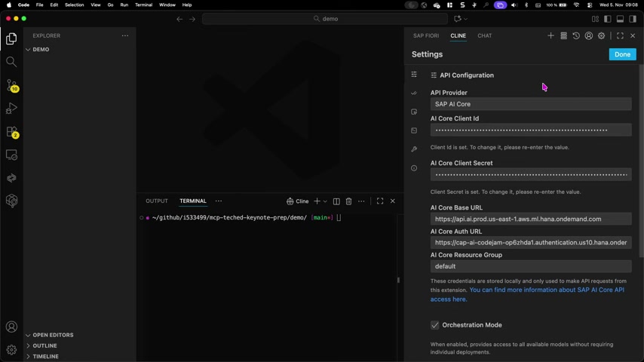
Task: Select the info About settings section icon
Action: click(414, 168)
